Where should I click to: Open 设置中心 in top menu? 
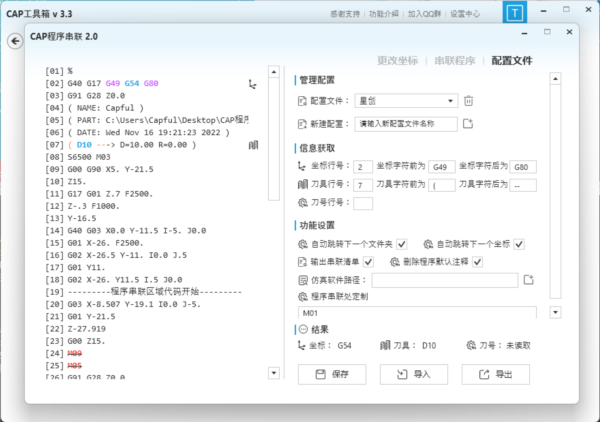(465, 14)
